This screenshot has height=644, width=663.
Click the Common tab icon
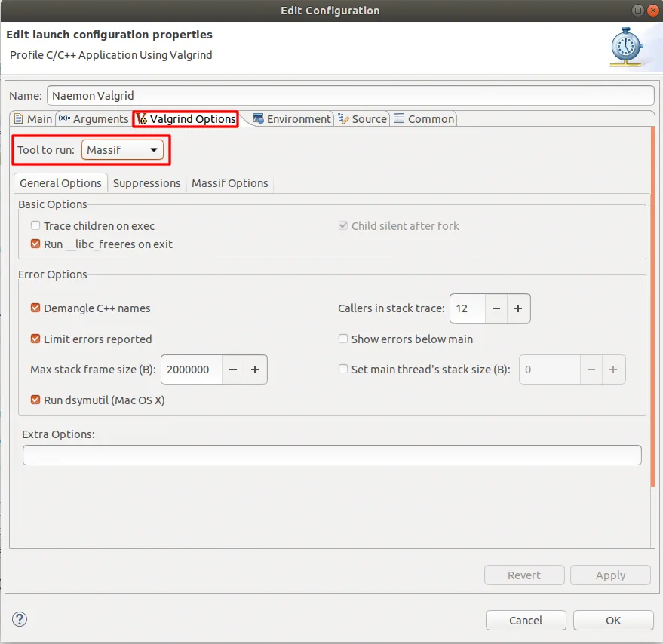(x=399, y=118)
